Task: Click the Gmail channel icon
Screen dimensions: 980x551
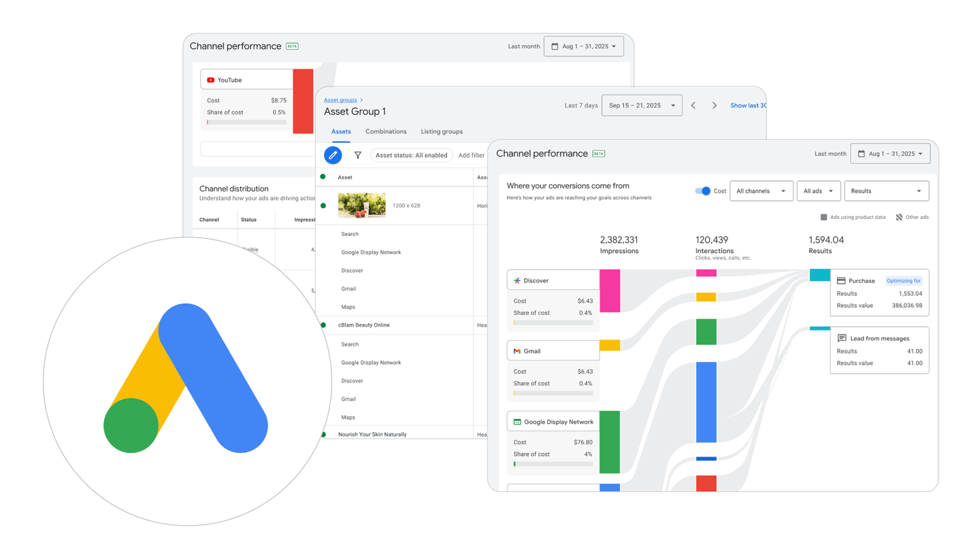Action: tap(517, 351)
